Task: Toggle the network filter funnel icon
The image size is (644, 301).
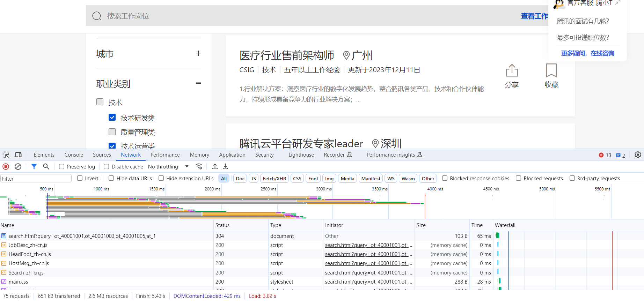Action: click(x=34, y=167)
